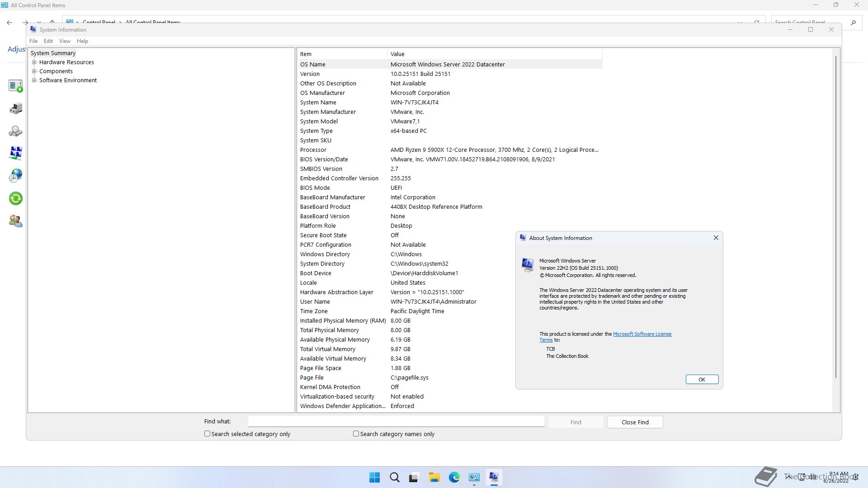Select the Version row '10.0.25151 Build 25151'

pos(450,74)
